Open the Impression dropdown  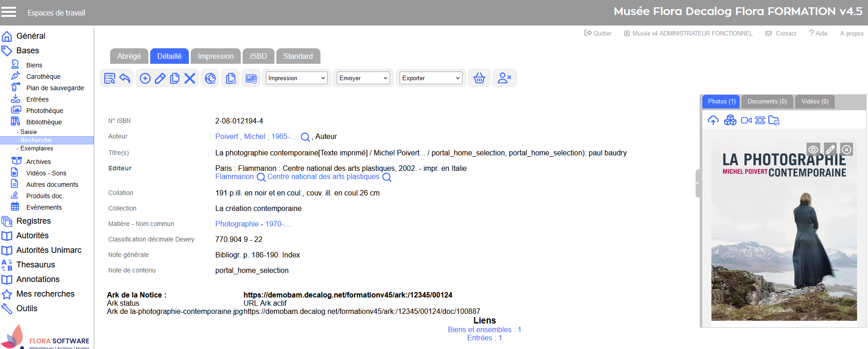(297, 78)
